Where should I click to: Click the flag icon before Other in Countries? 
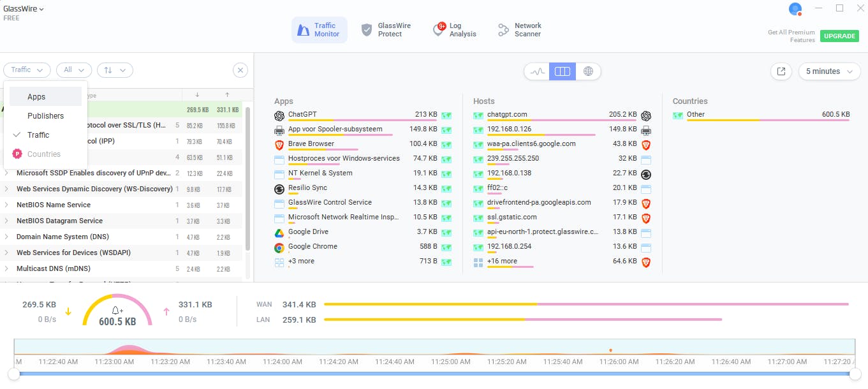(x=678, y=115)
